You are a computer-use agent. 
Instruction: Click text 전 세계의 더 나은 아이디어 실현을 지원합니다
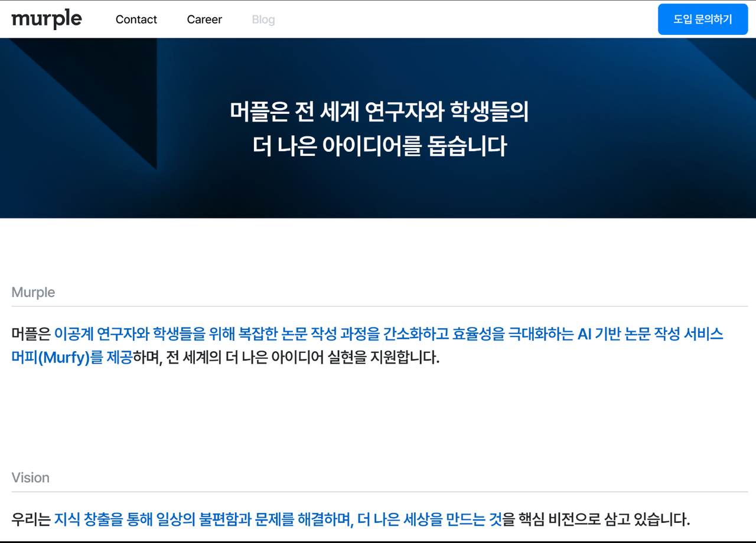(x=303, y=357)
